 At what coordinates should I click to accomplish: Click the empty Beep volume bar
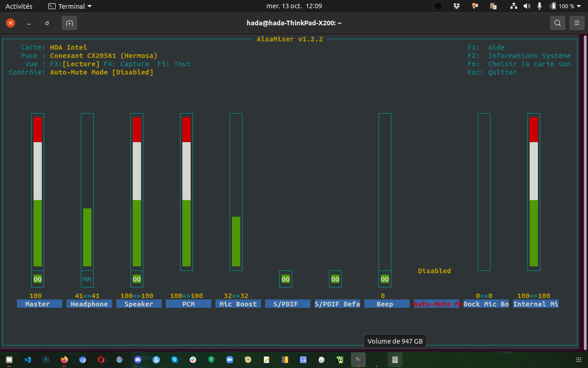coord(385,192)
